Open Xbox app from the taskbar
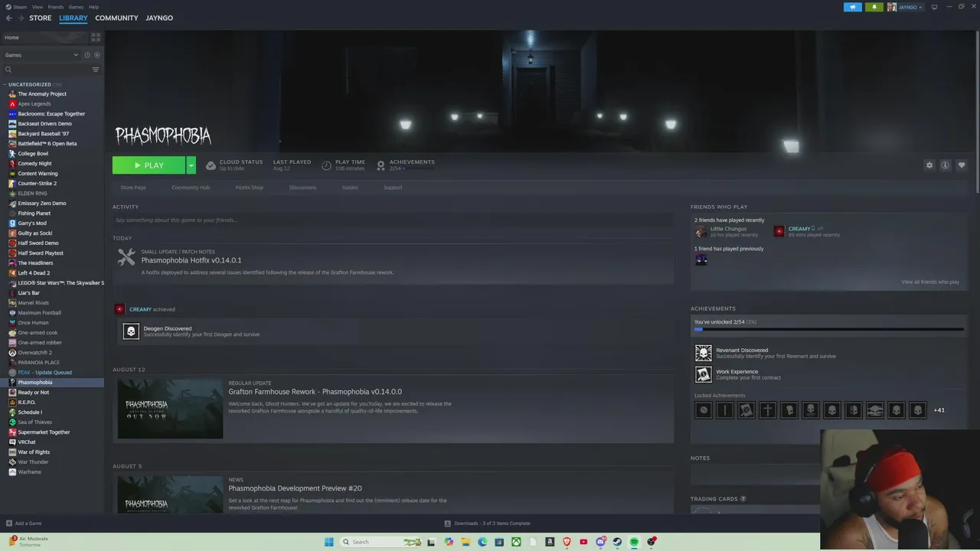This screenshot has width=980, height=551. (x=516, y=542)
